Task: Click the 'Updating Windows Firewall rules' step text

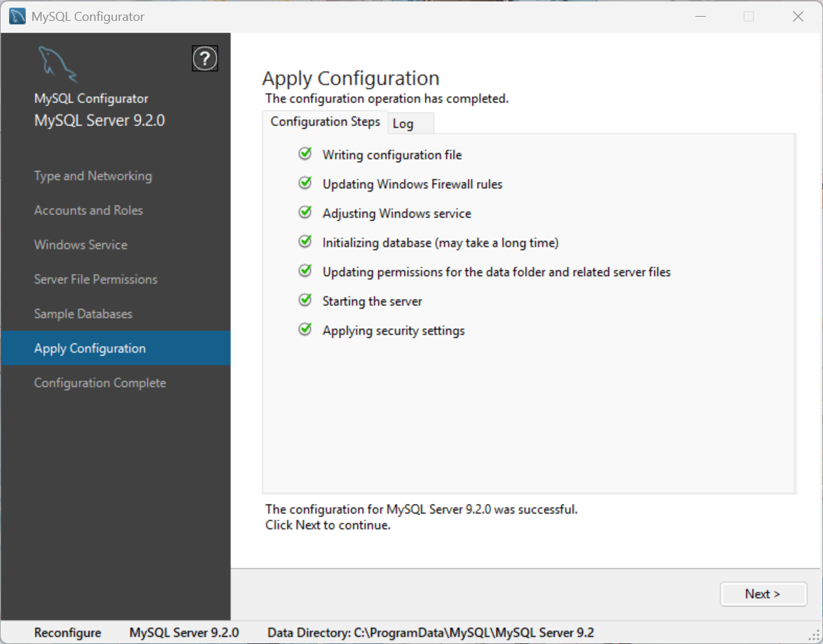Action: (x=412, y=184)
